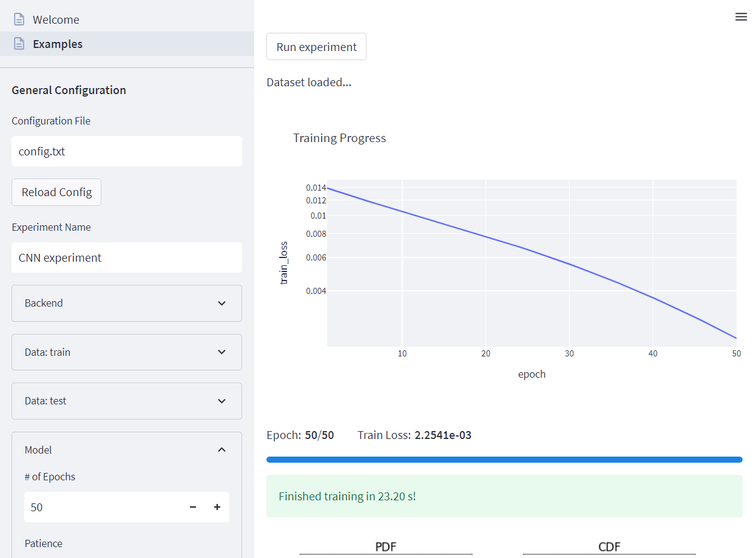Edit the Configuration File field showing config.txt
The width and height of the screenshot is (756, 558).
126,151
